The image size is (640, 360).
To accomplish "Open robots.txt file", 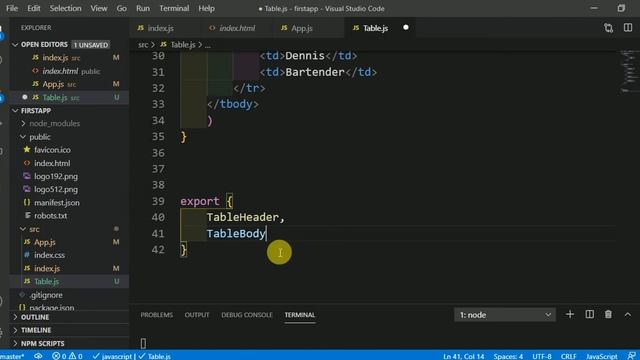I will [x=50, y=216].
